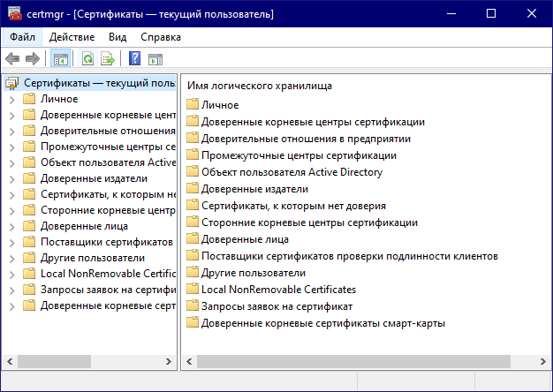Open the Файл menu

[22, 37]
